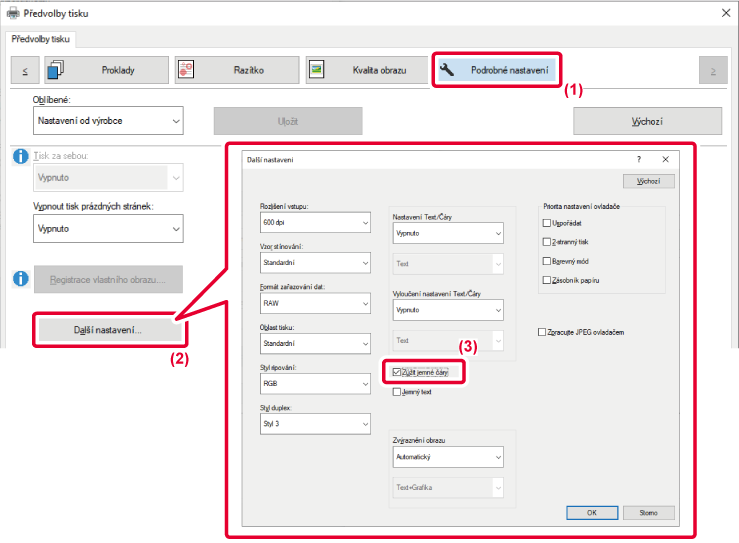
Task: Click the wrench icon on Podrobné nastavení
Action: pyautogui.click(x=447, y=70)
